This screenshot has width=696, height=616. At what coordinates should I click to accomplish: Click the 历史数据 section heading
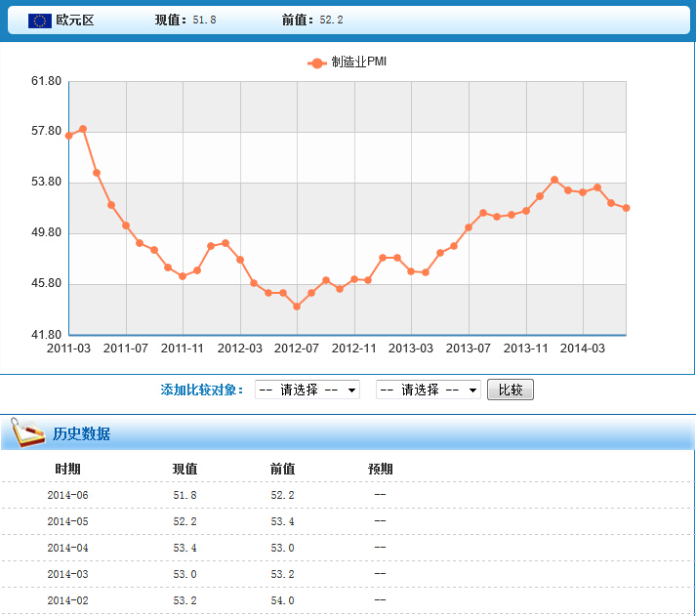[x=81, y=433]
